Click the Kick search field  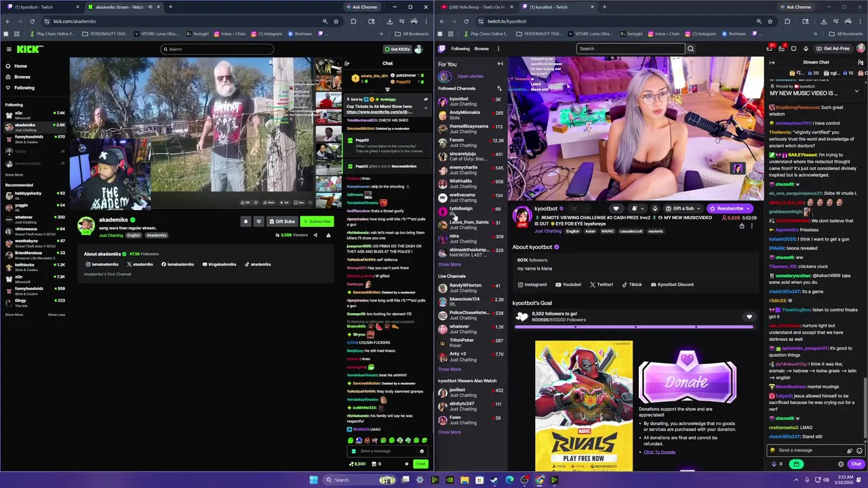pyautogui.click(x=217, y=49)
